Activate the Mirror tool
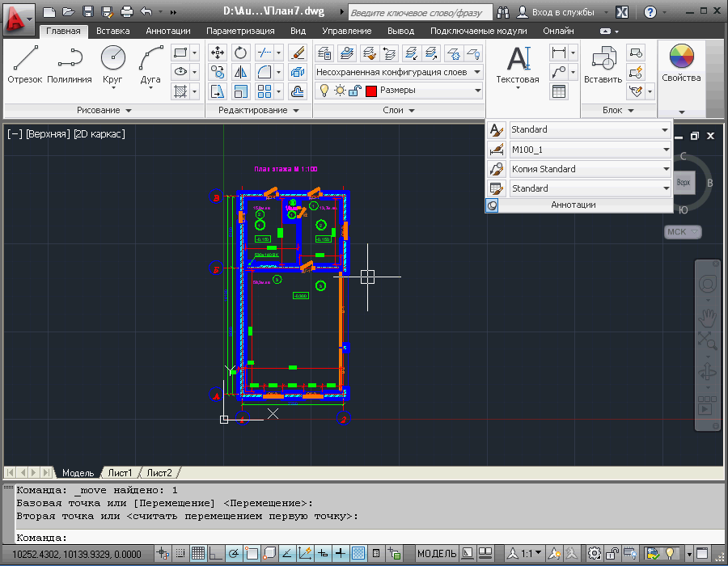This screenshot has height=566, width=728. click(240, 72)
